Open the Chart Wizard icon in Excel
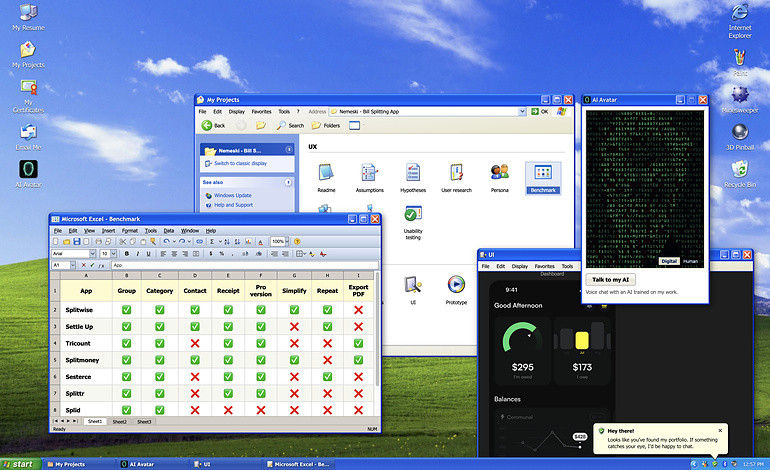 248,242
